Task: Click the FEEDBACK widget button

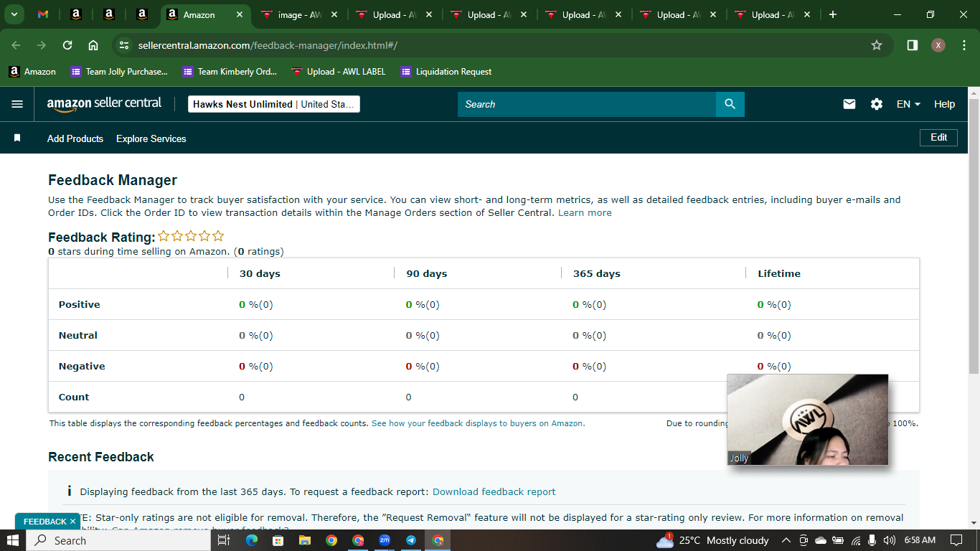Action: coord(44,522)
